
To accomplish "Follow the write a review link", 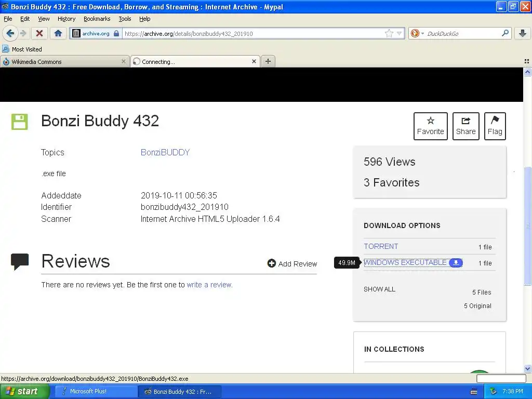I will point(209,285).
